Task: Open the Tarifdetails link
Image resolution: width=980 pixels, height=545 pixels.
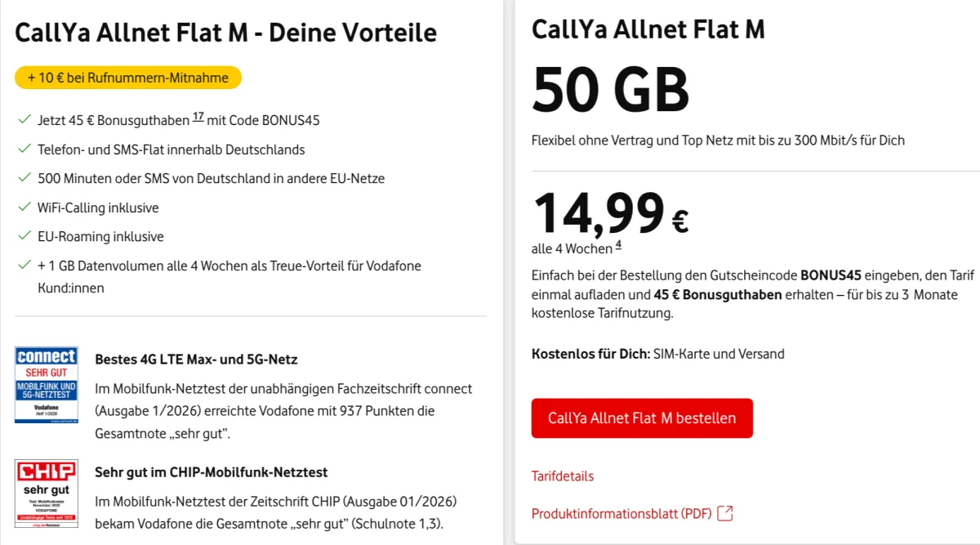Action: pyautogui.click(x=563, y=476)
